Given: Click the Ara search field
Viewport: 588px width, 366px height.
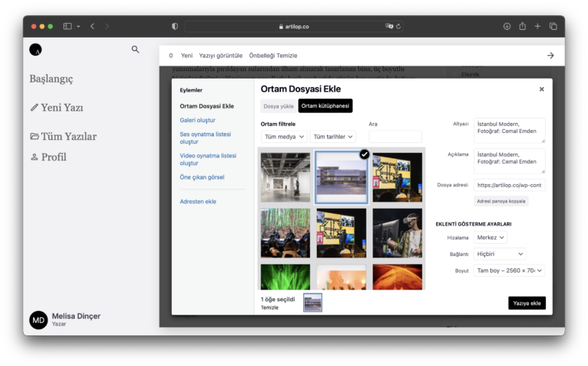Looking at the screenshot, I should coord(396,137).
